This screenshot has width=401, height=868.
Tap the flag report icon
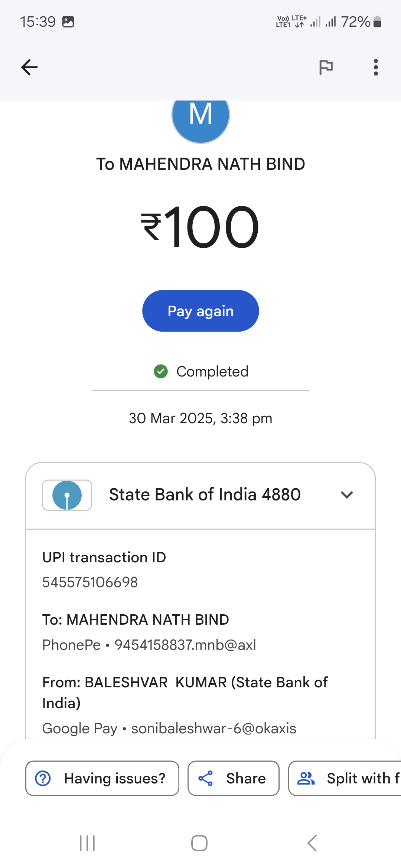click(326, 67)
